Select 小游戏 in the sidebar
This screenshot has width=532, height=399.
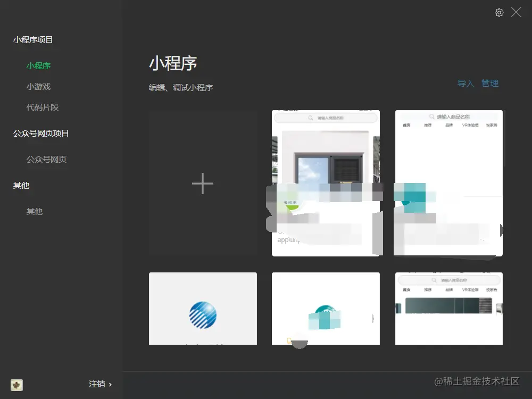click(x=38, y=87)
